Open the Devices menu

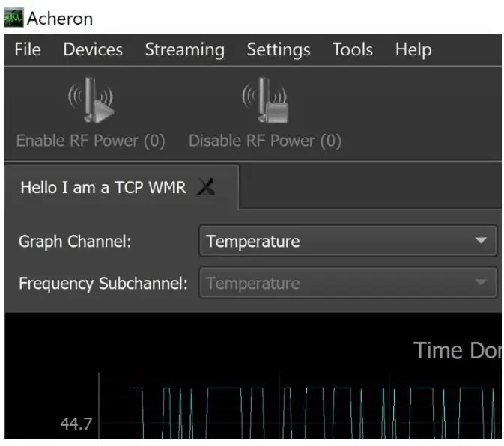point(93,50)
